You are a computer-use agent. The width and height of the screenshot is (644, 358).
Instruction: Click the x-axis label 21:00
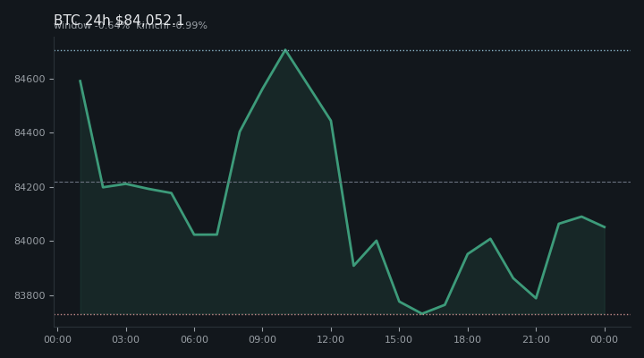coord(536,339)
